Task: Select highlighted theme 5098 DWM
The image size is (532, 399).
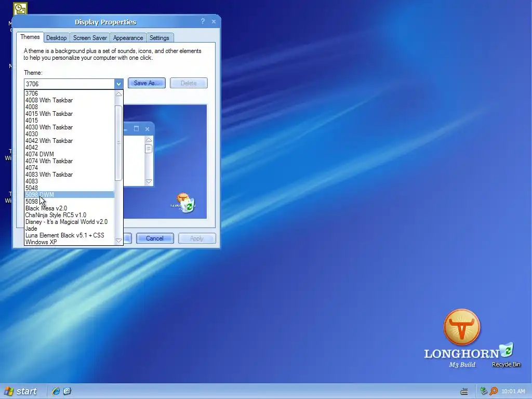Action: pyautogui.click(x=70, y=195)
